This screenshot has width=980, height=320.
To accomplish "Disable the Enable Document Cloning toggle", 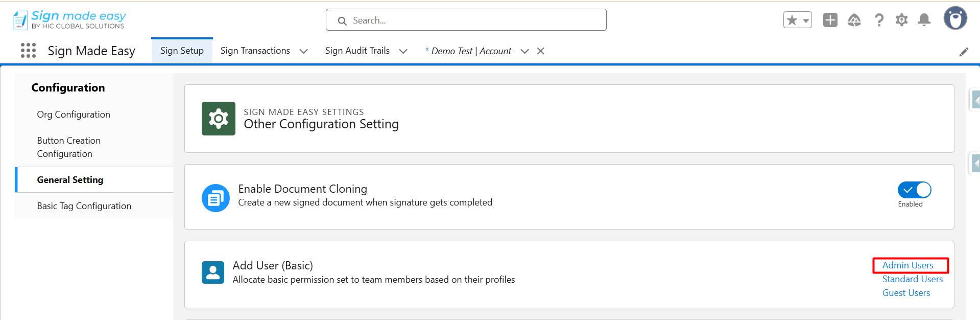I will [x=914, y=190].
